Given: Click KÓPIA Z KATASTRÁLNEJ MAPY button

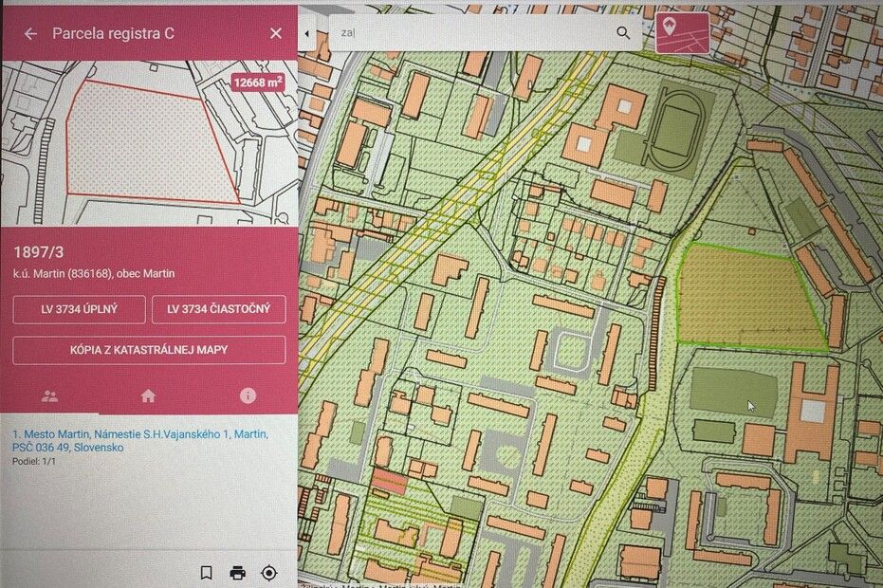Looking at the screenshot, I should pyautogui.click(x=149, y=350).
